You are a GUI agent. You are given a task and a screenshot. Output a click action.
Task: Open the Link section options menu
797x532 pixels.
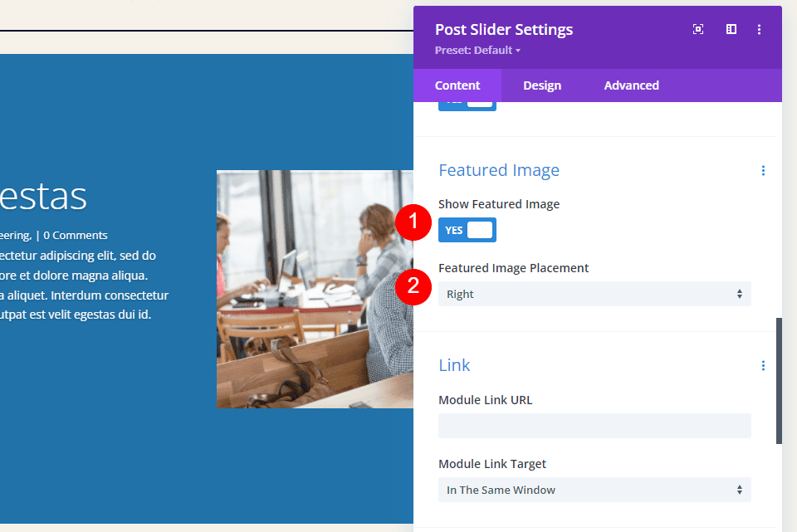click(763, 365)
